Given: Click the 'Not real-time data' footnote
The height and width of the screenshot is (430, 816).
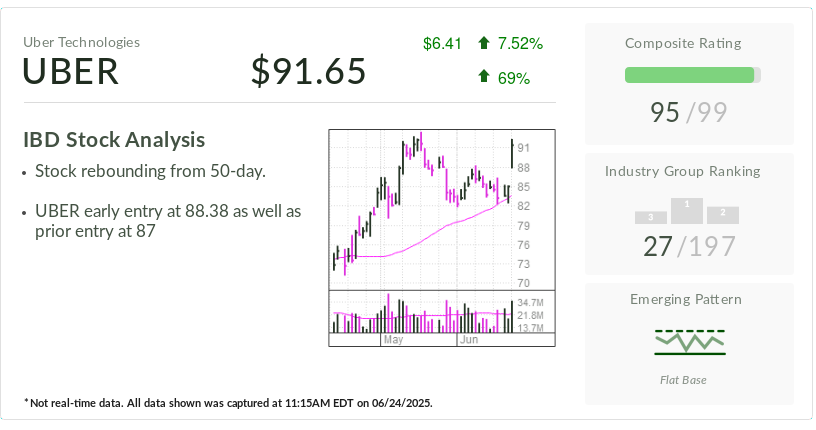Looking at the screenshot, I should point(228,403).
